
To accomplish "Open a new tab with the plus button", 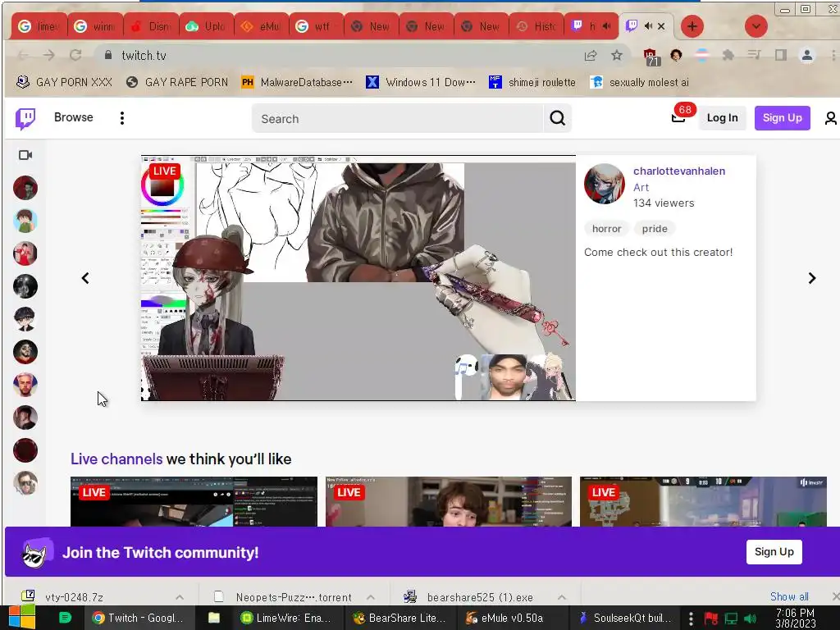I will click(692, 26).
